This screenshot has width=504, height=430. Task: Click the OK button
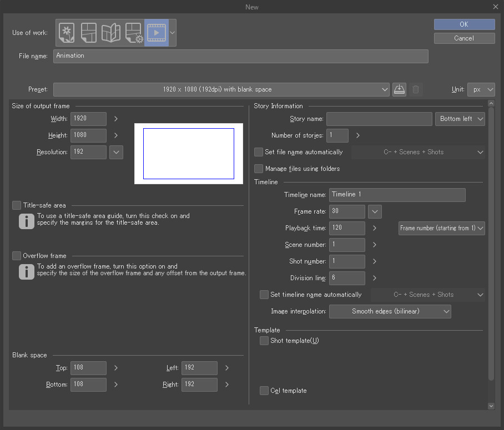(464, 24)
